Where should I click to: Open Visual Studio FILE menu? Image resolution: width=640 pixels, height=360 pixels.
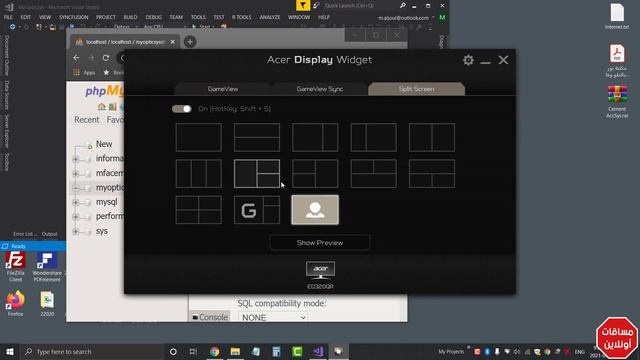[x=8, y=17]
